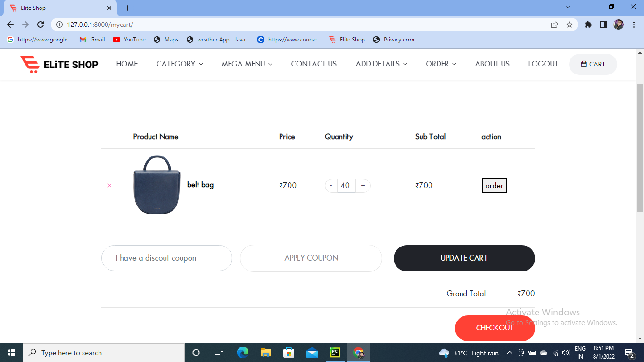Remove belt bag with orange X icon
Image resolution: width=644 pixels, height=362 pixels.
109,186
